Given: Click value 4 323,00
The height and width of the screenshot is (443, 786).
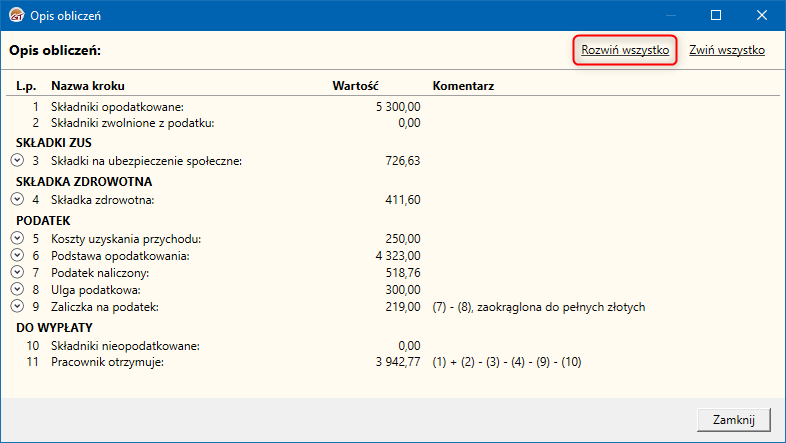Looking at the screenshot, I should [x=398, y=256].
